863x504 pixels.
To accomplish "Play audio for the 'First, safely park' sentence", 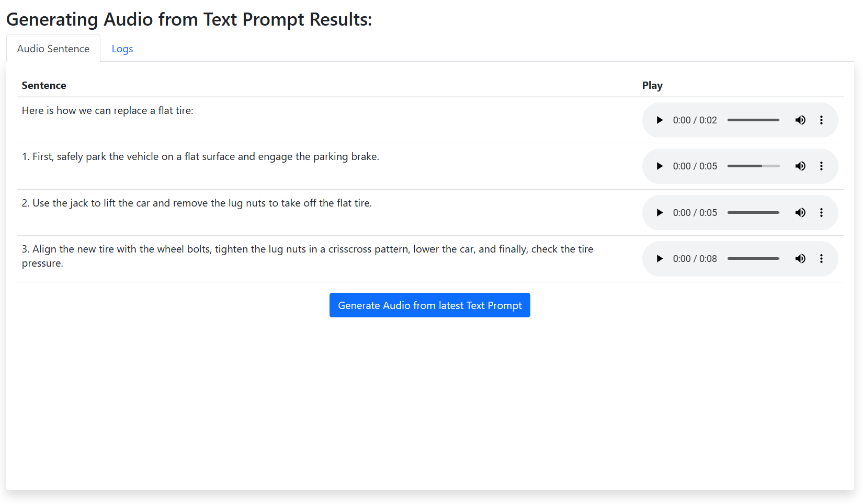I will tap(660, 166).
